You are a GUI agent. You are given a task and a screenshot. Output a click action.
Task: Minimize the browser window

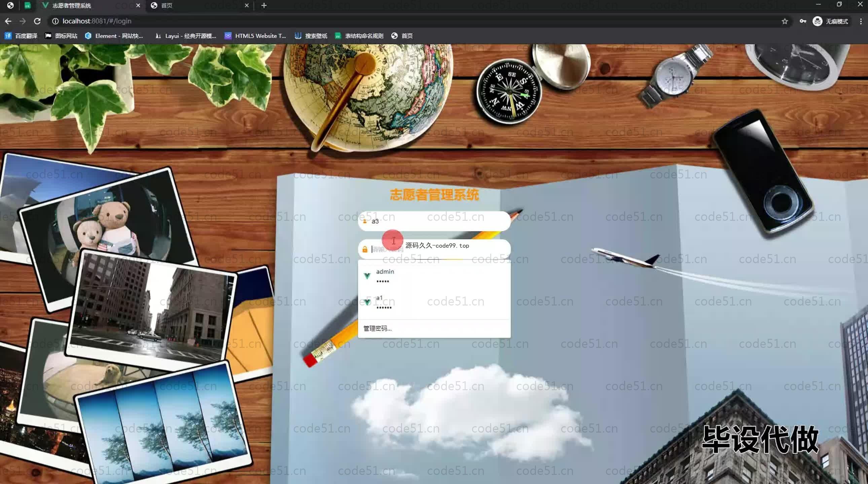[x=818, y=4]
